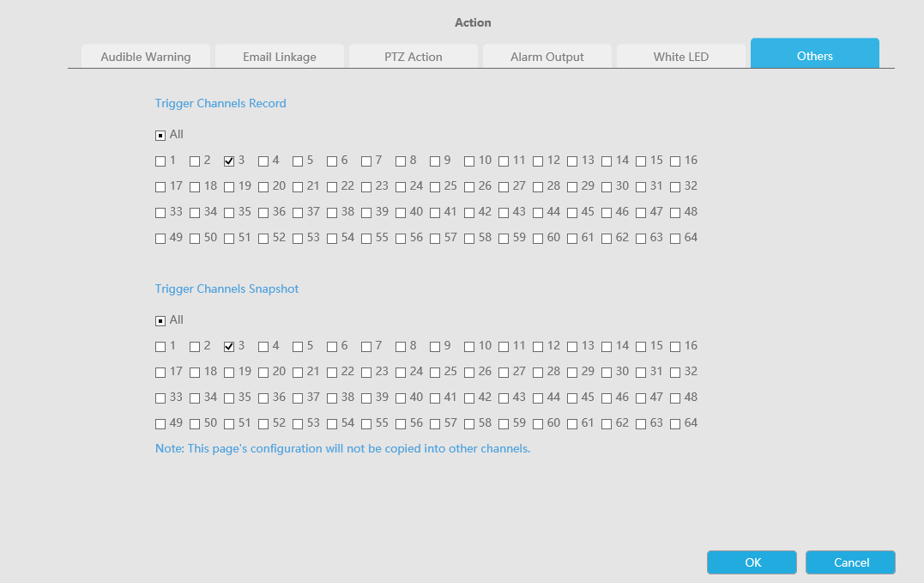Check channel 45 in Trigger Channels Snapshot
This screenshot has height=583, width=924.
tap(572, 399)
